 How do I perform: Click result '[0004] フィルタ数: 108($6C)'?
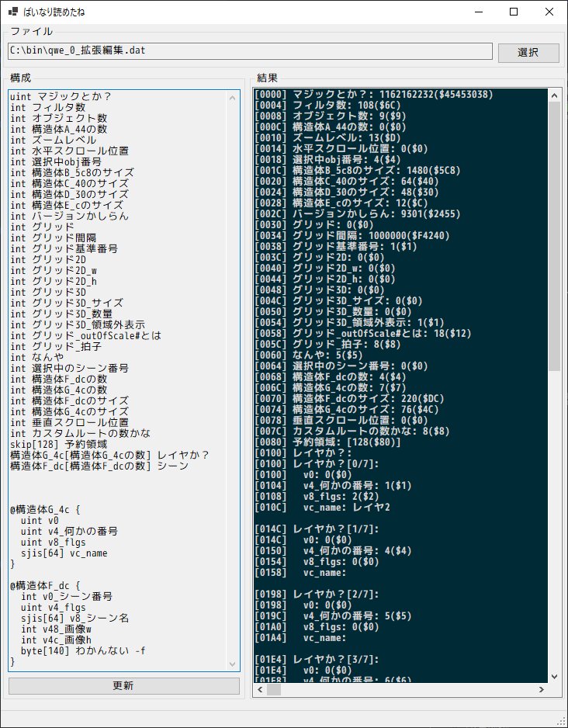click(x=327, y=106)
